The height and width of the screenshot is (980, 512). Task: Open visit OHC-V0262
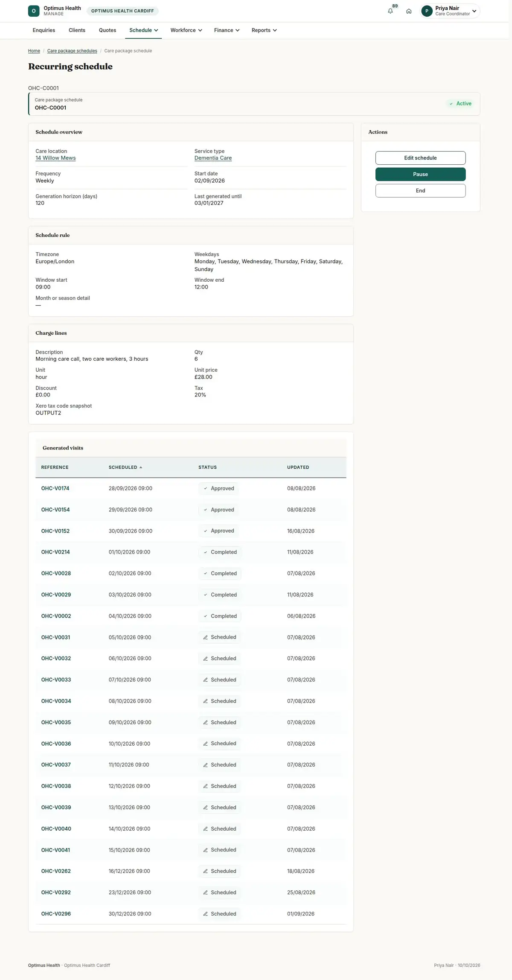pyautogui.click(x=56, y=871)
